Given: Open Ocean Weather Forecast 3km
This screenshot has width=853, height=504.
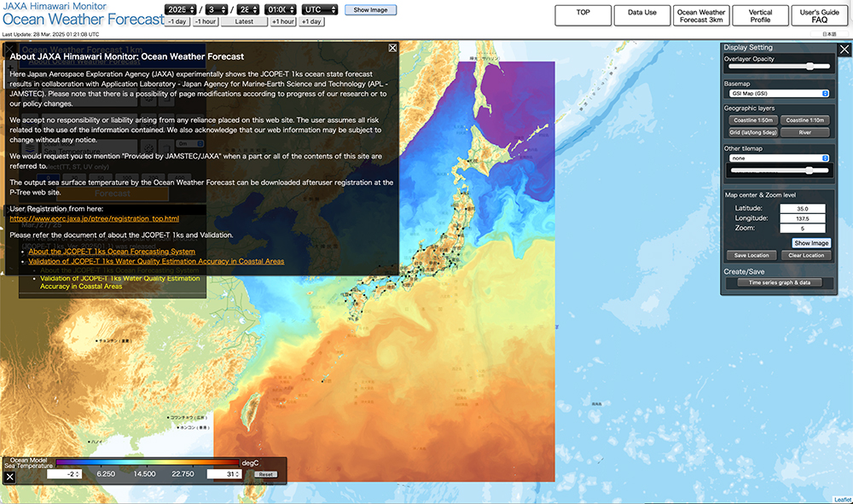Looking at the screenshot, I should pyautogui.click(x=701, y=15).
